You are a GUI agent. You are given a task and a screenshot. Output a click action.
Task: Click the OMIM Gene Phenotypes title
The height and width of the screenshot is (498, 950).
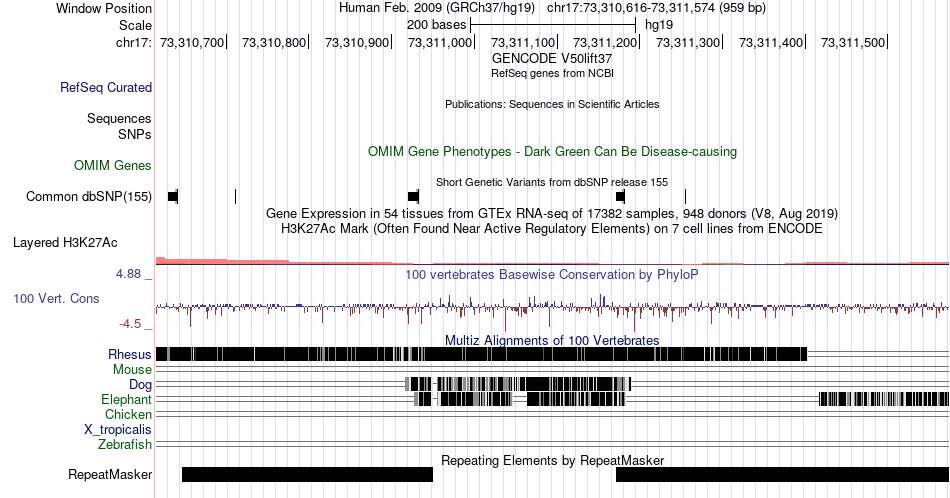pyautogui.click(x=552, y=151)
